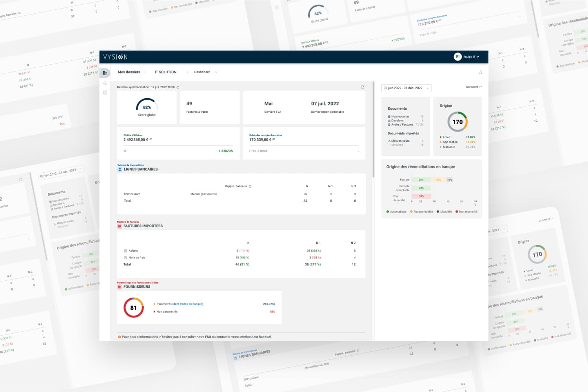The width and height of the screenshot is (588, 392).
Task: Toggle the Manuelle chart legend item
Action: click(x=444, y=212)
